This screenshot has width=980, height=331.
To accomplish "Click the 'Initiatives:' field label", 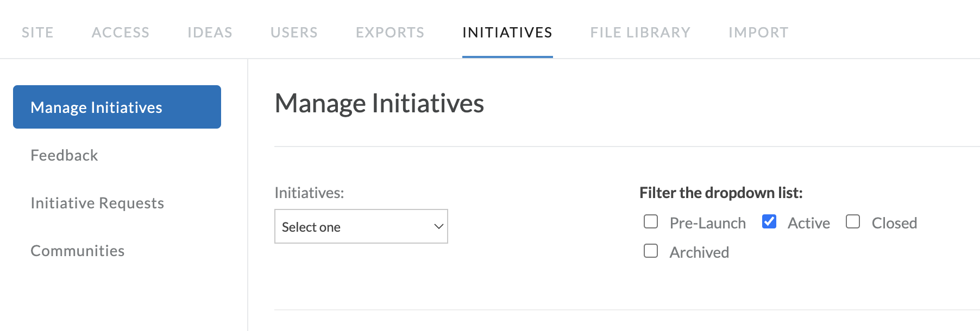I will pos(309,193).
